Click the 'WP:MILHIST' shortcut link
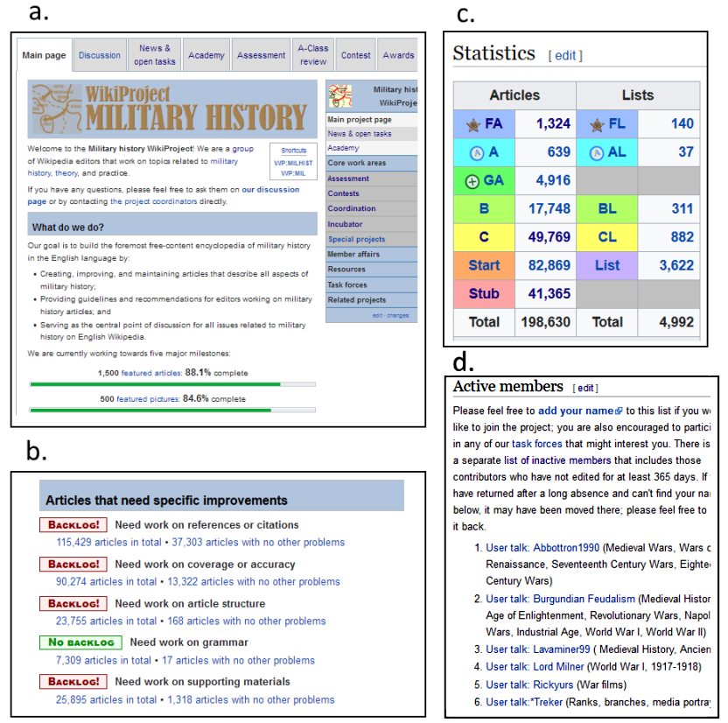This screenshot has width=728, height=723. (x=293, y=163)
